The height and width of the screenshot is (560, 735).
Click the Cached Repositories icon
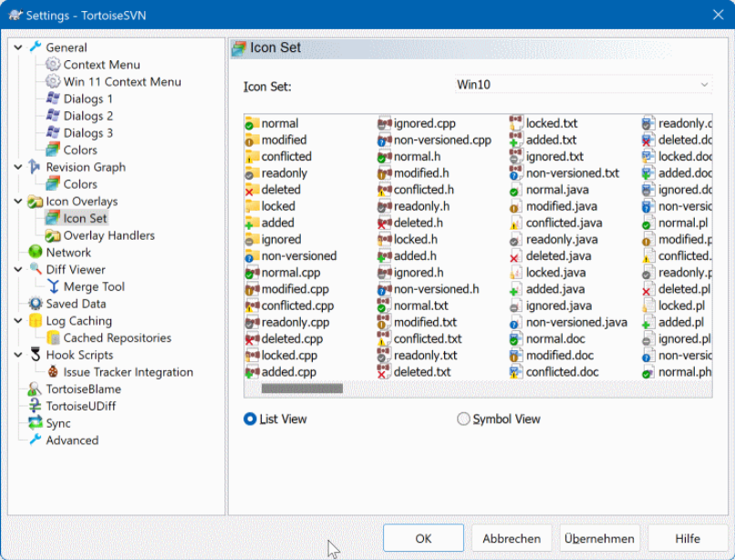click(x=53, y=338)
